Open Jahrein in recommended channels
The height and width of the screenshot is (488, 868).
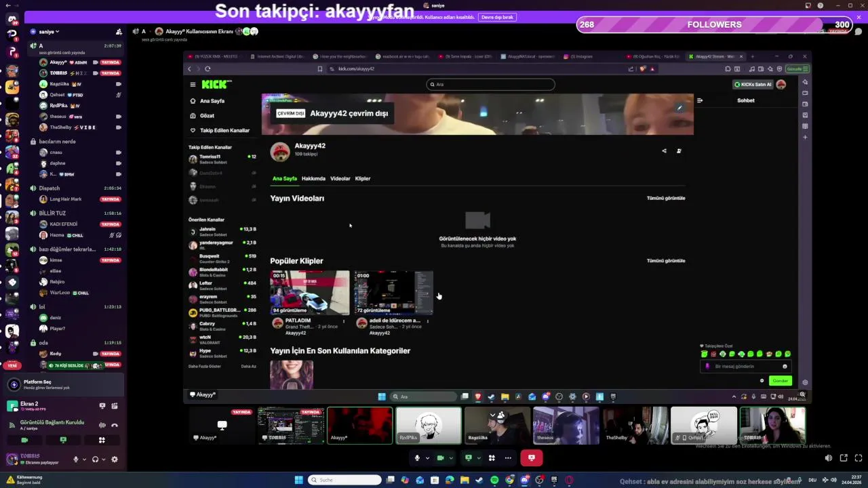222,231
